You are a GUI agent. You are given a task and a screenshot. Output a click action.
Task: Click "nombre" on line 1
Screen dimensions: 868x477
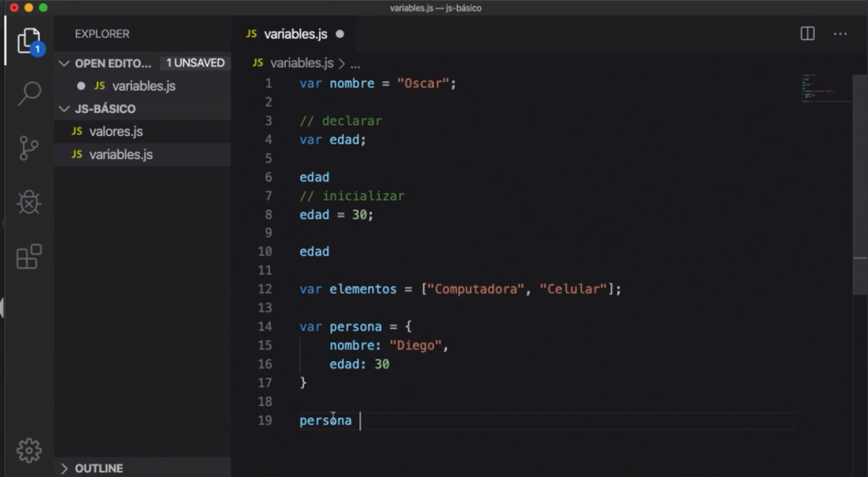352,84
